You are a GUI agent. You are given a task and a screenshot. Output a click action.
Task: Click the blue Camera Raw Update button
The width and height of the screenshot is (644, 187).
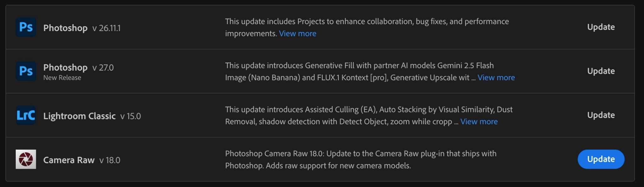pyautogui.click(x=601, y=159)
